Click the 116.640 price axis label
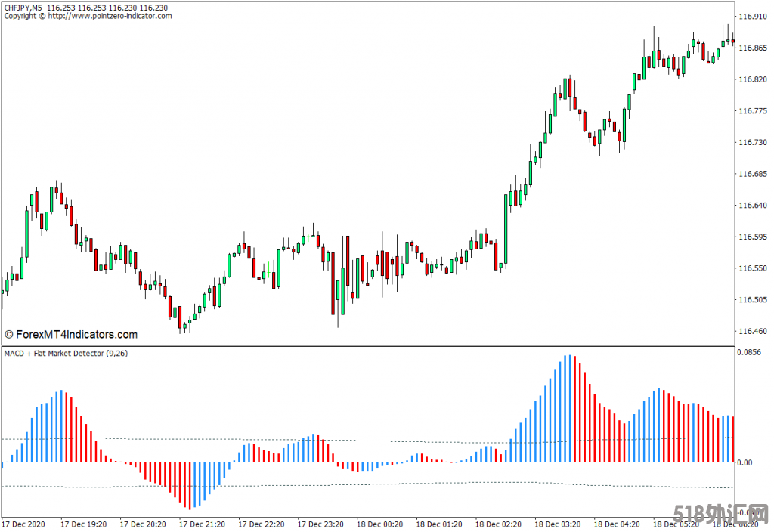The width and height of the screenshot is (774, 532). click(x=751, y=206)
